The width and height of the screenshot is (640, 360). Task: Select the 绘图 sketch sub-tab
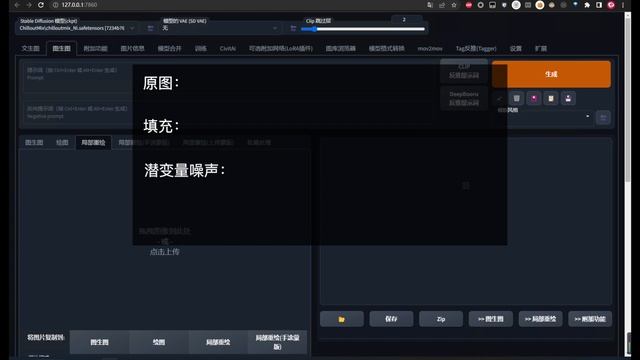[62, 142]
